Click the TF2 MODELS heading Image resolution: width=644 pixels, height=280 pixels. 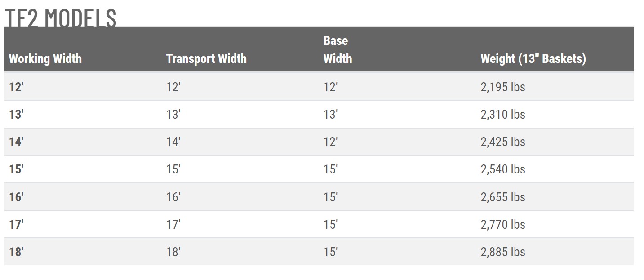(x=61, y=18)
